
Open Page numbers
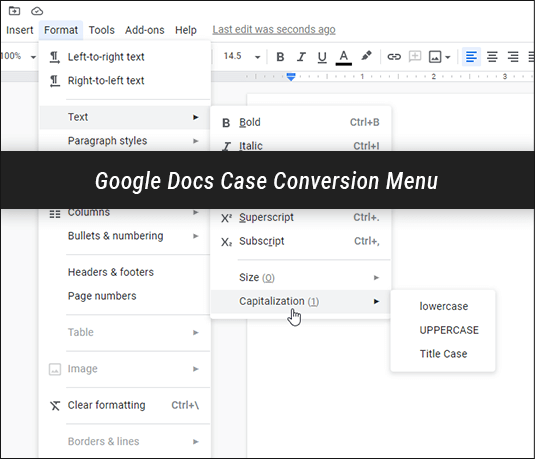tap(125, 296)
